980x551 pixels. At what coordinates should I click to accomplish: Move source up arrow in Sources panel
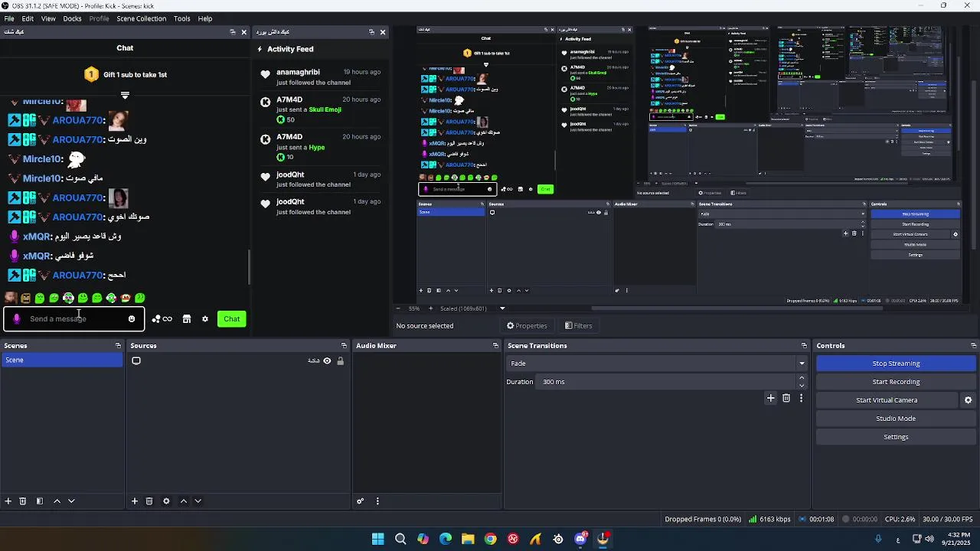point(183,501)
